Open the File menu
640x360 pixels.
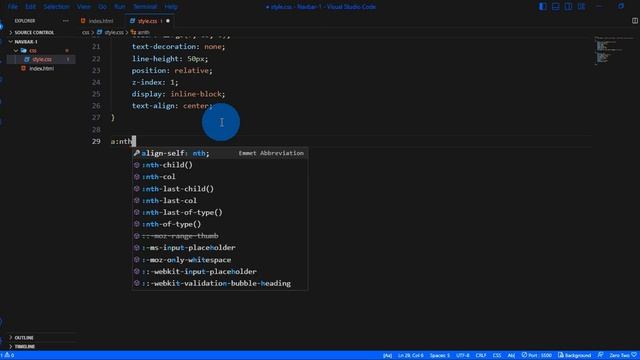click(13, 7)
